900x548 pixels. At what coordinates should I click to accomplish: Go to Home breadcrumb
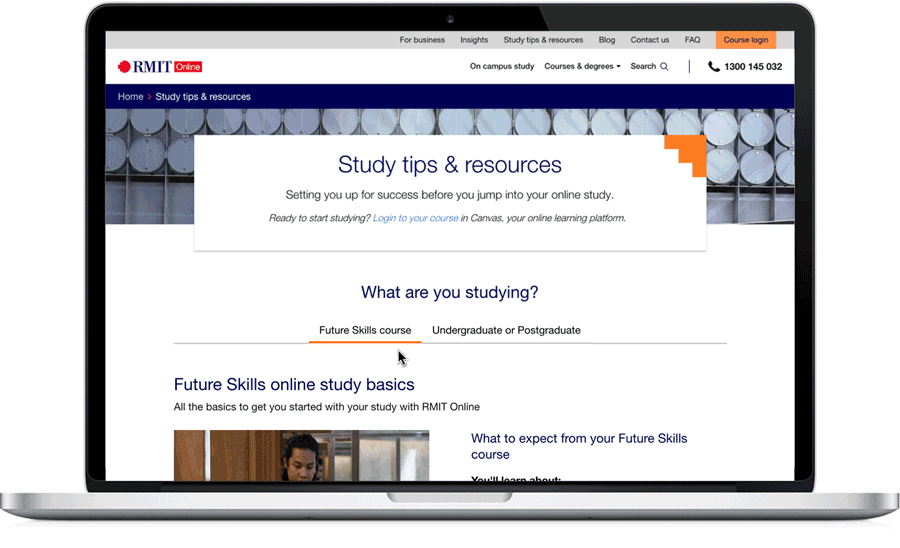[130, 96]
